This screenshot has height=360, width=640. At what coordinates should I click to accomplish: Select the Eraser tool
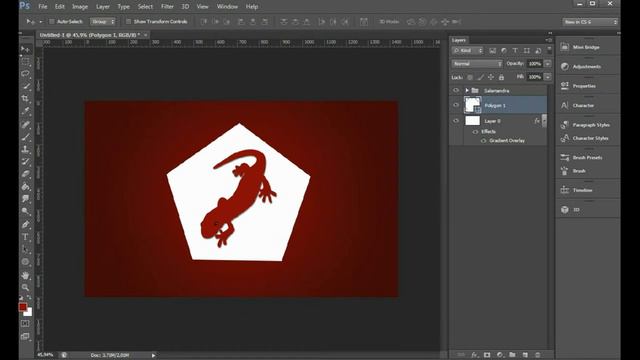point(25,174)
